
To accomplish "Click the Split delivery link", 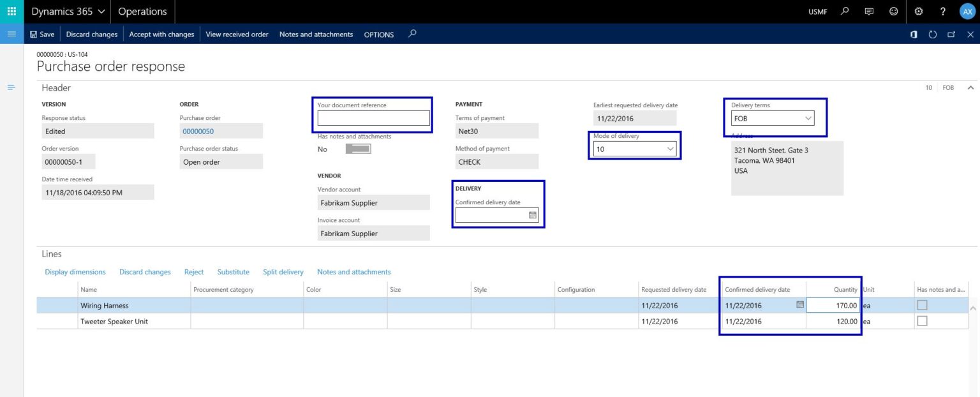I will point(283,272).
